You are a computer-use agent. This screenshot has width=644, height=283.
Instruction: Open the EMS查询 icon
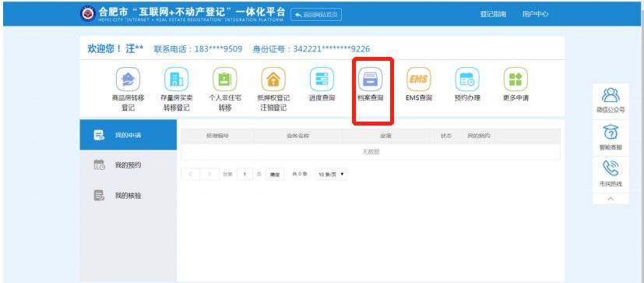click(418, 79)
